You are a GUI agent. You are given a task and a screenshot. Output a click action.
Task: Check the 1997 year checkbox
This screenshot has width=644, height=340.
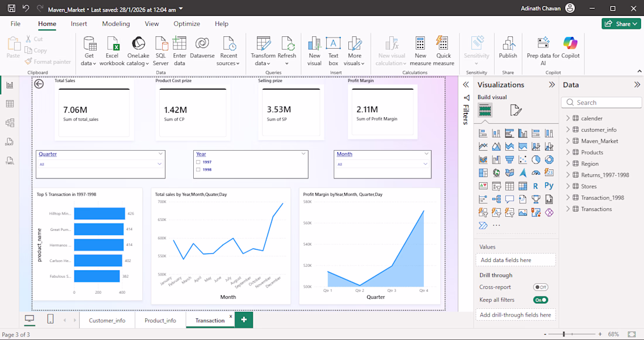coord(198,162)
